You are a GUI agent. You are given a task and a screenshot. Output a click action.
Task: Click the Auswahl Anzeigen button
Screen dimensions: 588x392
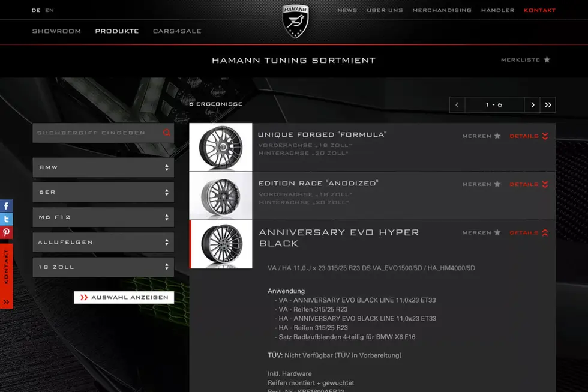click(x=124, y=298)
